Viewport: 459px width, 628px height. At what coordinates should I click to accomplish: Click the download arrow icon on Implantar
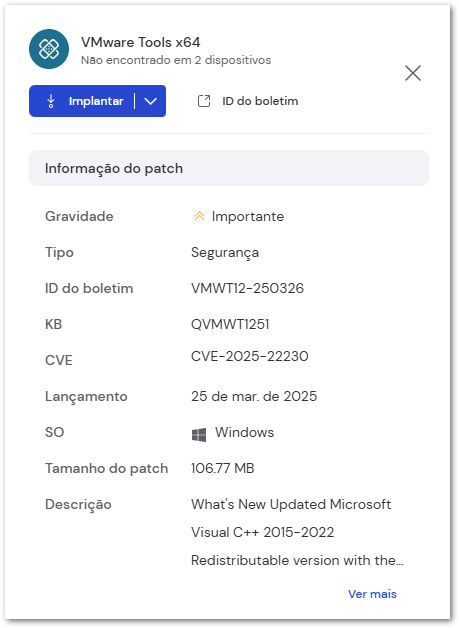[x=51, y=101]
